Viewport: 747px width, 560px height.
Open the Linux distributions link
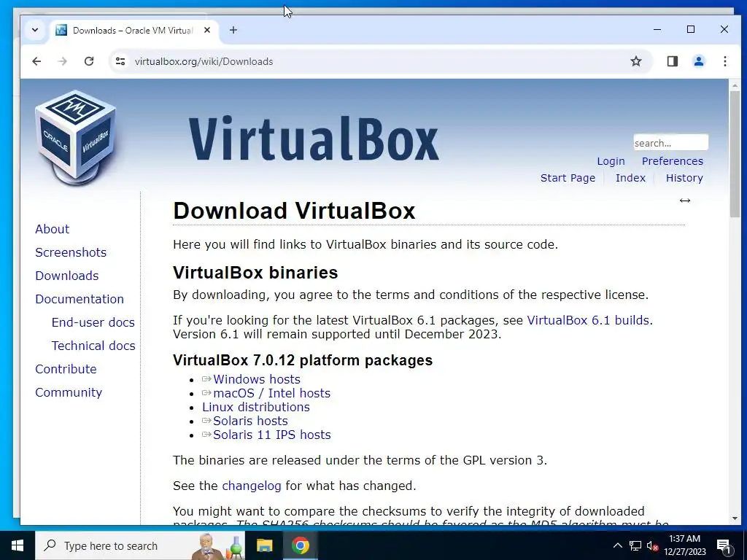tap(256, 407)
